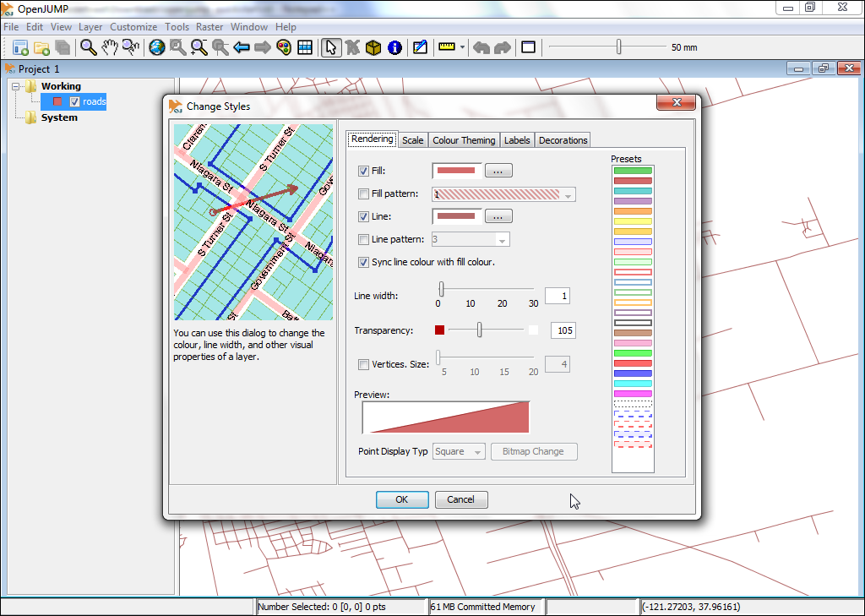Switch to the Scale tab
The height and width of the screenshot is (616, 865).
point(412,140)
